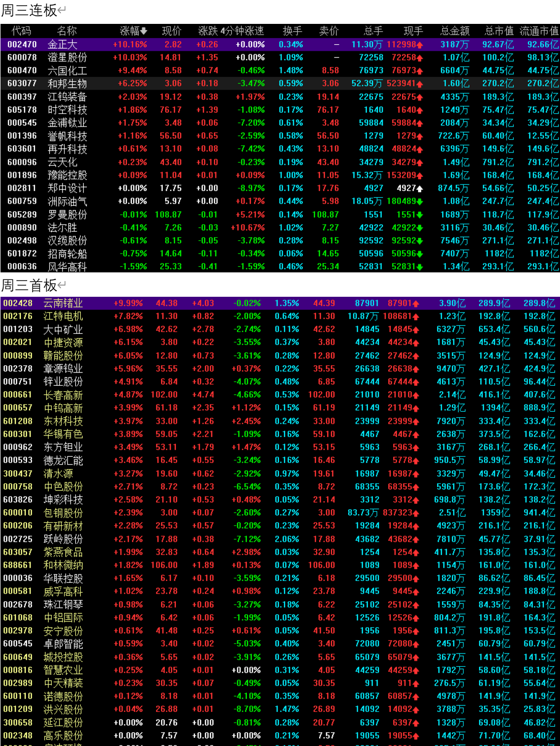This screenshot has height=746, width=560.
Task: Click the red up arrow in 包钢股份 row
Action: [x=416, y=513]
